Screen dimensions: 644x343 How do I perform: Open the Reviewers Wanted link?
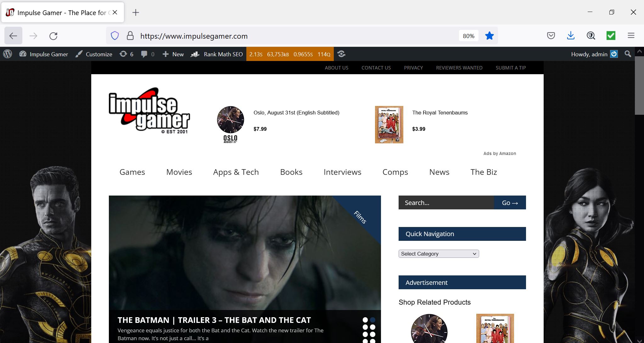(x=459, y=68)
